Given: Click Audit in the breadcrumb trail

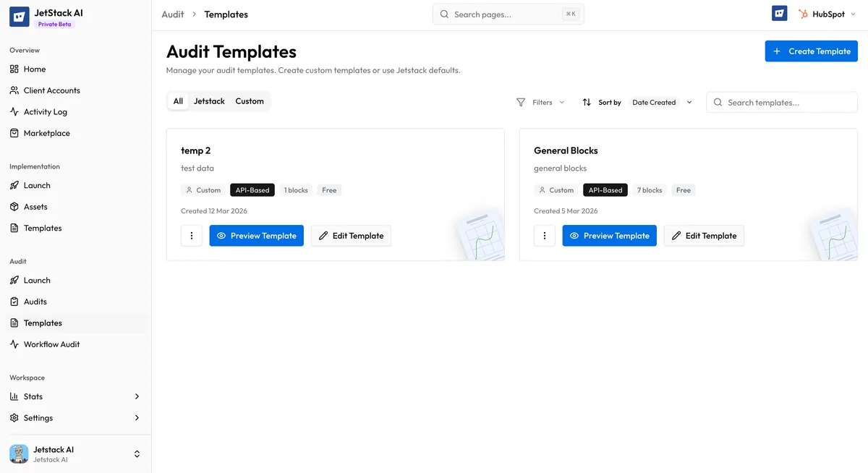Looking at the screenshot, I should (x=172, y=14).
